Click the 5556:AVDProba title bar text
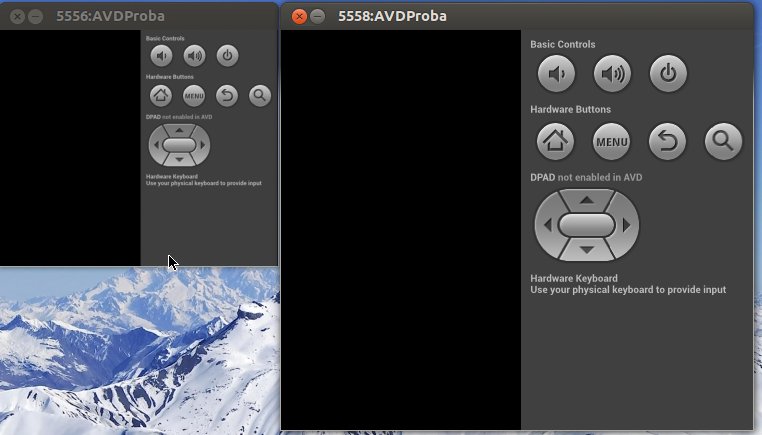Image resolution: width=762 pixels, height=435 pixels. 110,16
